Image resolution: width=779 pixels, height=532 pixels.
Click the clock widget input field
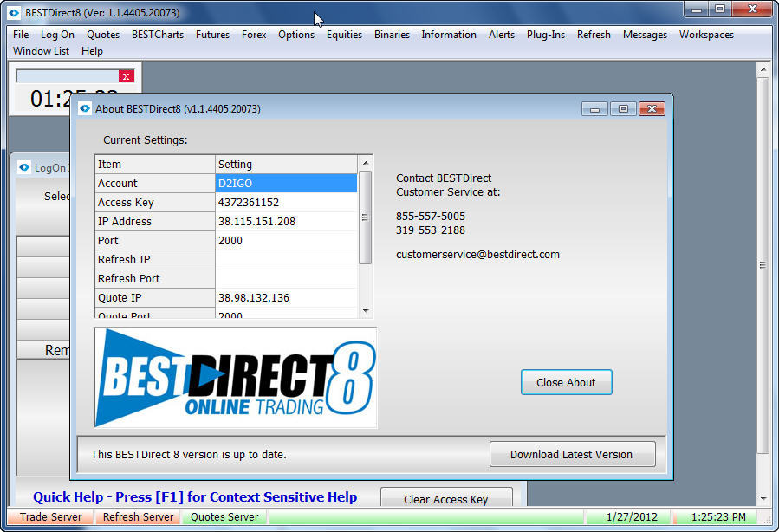67,76
